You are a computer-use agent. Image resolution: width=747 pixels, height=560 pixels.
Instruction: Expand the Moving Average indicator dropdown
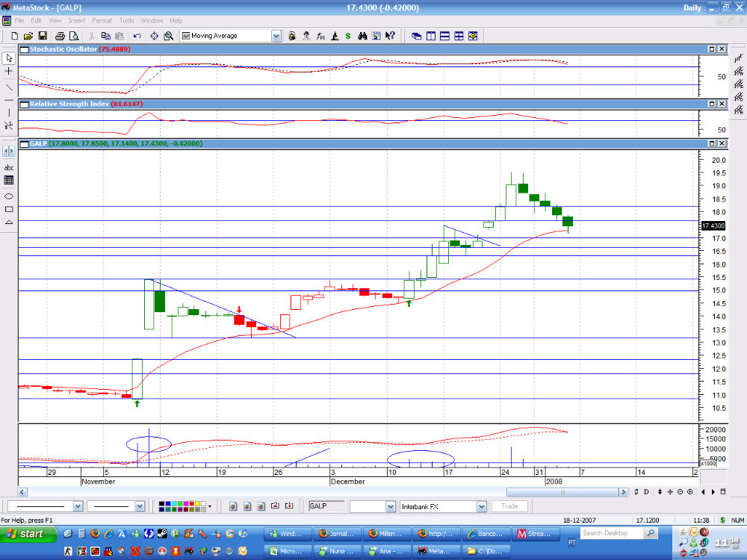276,36
